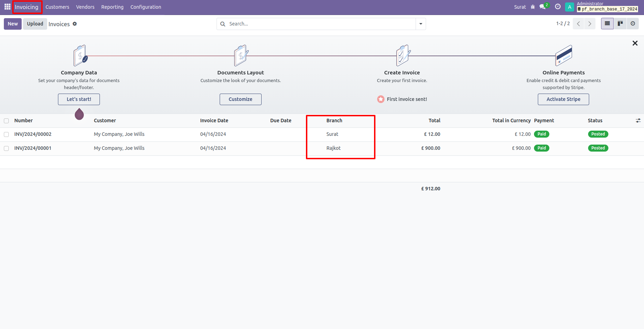Screen dimensions: 644x329
Task: Tick the select-all invoices checkbox
Action: (x=6, y=120)
